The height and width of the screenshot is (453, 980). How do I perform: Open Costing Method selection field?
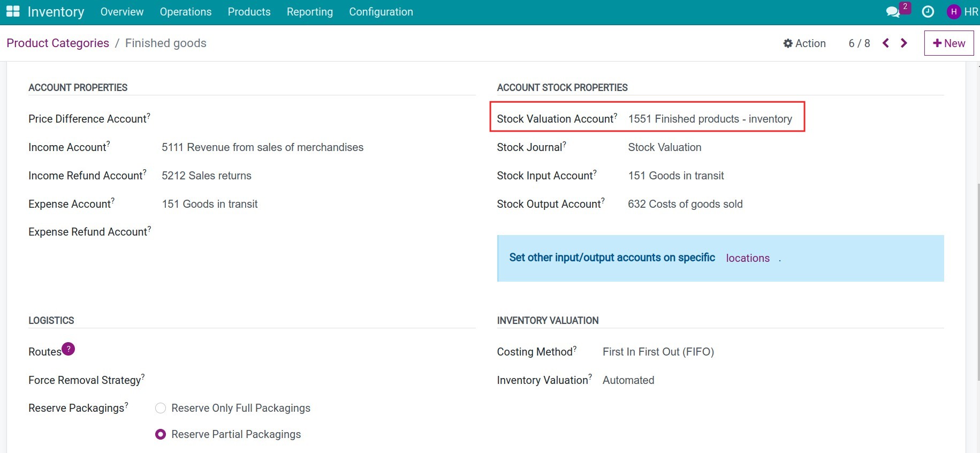[x=658, y=352]
